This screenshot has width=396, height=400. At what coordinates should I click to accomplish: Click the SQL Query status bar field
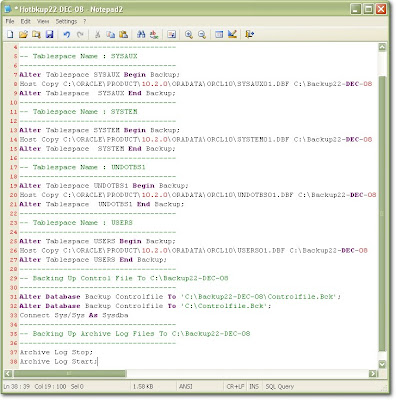(x=280, y=386)
